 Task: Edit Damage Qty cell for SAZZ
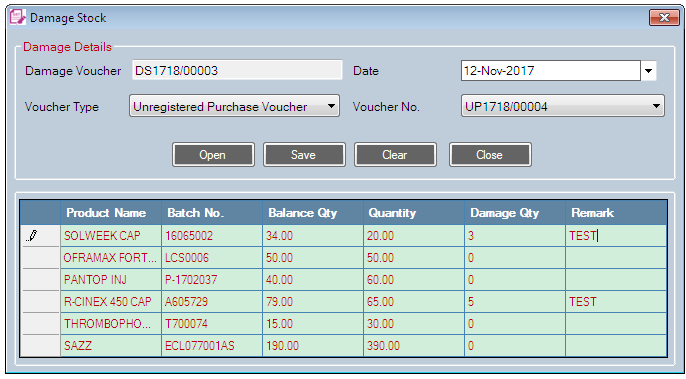point(515,346)
